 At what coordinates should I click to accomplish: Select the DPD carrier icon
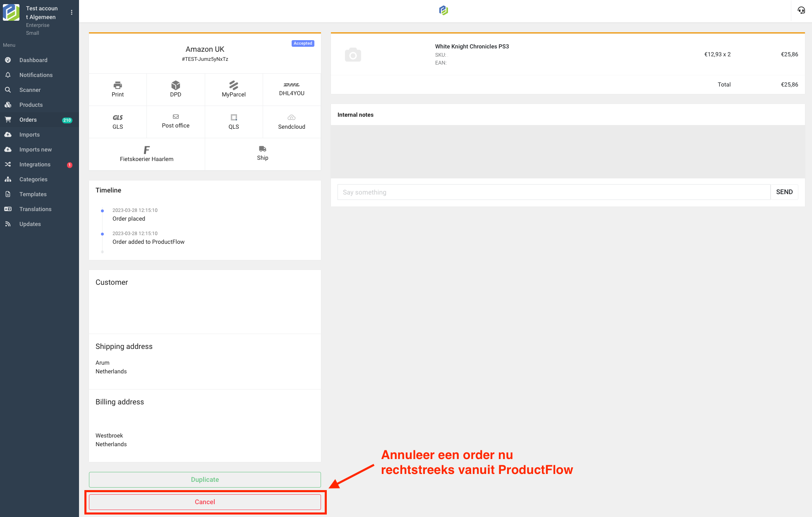click(175, 85)
